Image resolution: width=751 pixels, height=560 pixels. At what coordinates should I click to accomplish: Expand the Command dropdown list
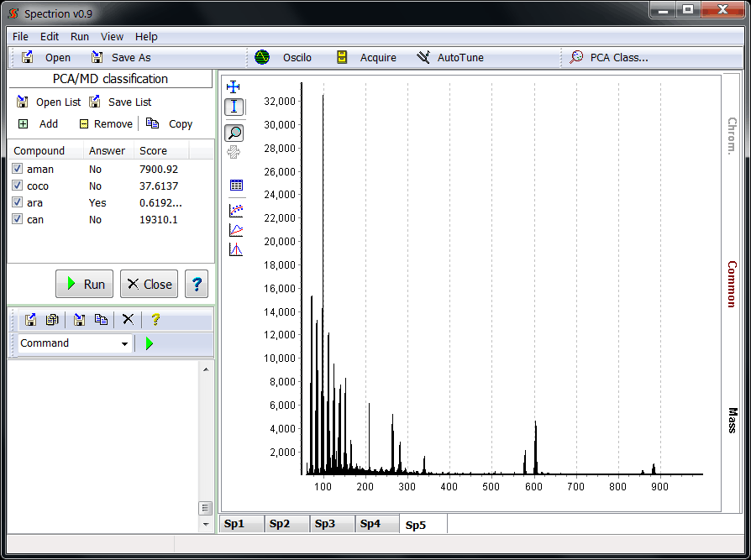click(124, 343)
